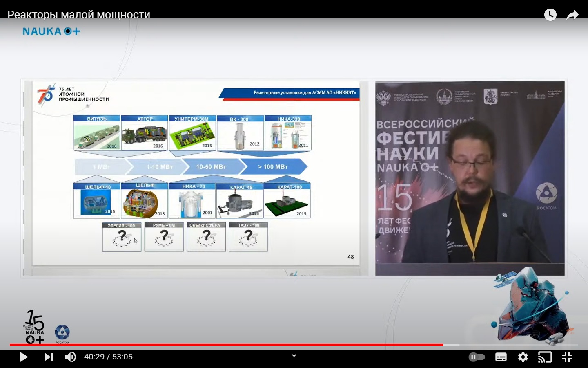Open Watch Later clock icon

click(x=550, y=15)
